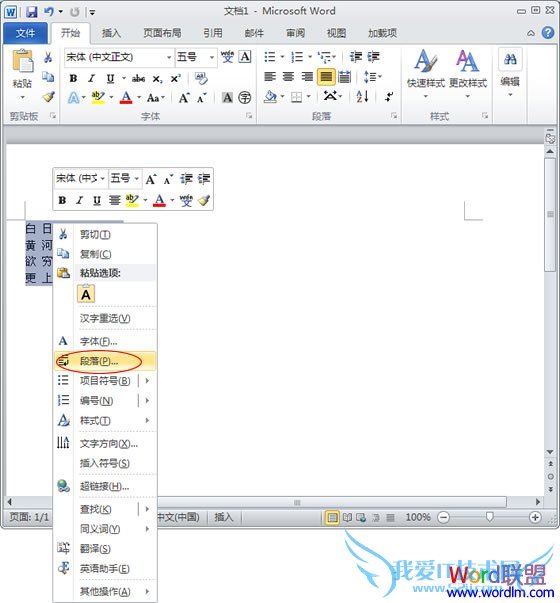Select 剪切(T) in context menu
Viewport: 560px width, 603px height.
tap(105, 234)
